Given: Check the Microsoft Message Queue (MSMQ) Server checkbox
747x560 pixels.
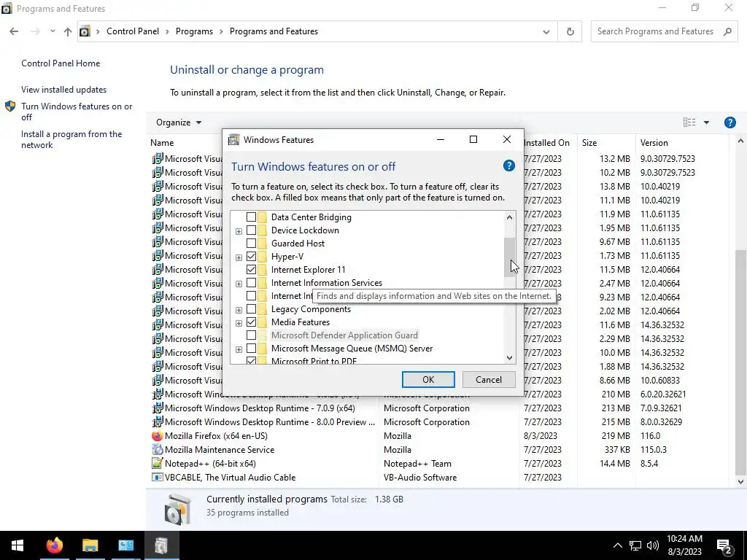Looking at the screenshot, I should point(251,349).
